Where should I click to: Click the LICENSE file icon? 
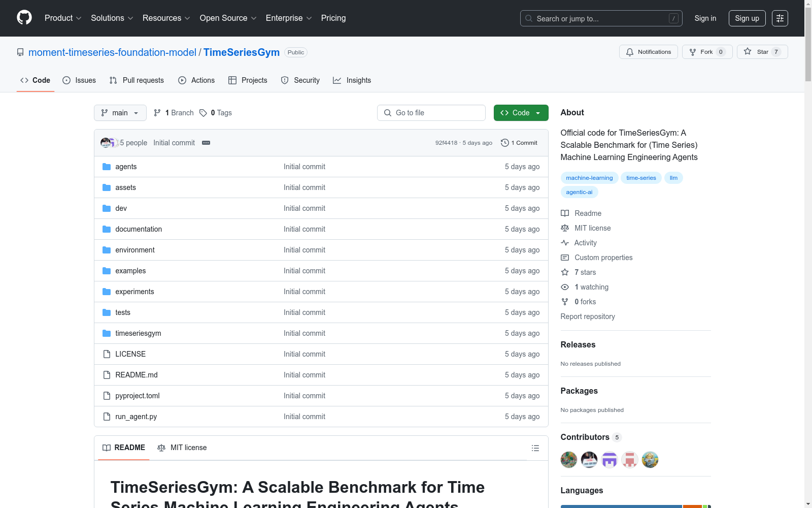pyautogui.click(x=107, y=354)
